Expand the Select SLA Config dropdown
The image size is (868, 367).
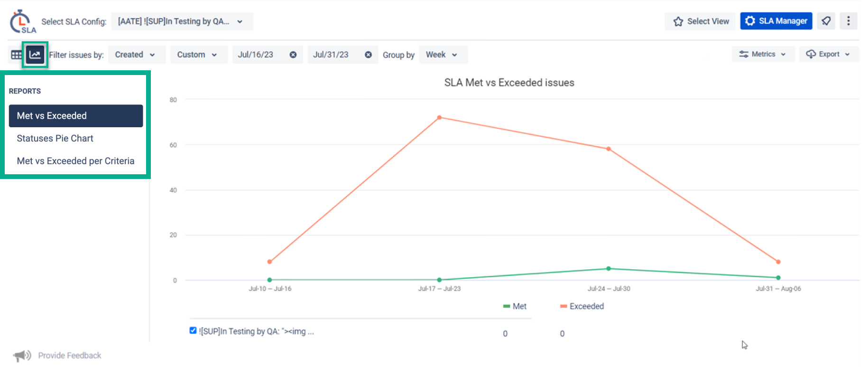(182, 21)
